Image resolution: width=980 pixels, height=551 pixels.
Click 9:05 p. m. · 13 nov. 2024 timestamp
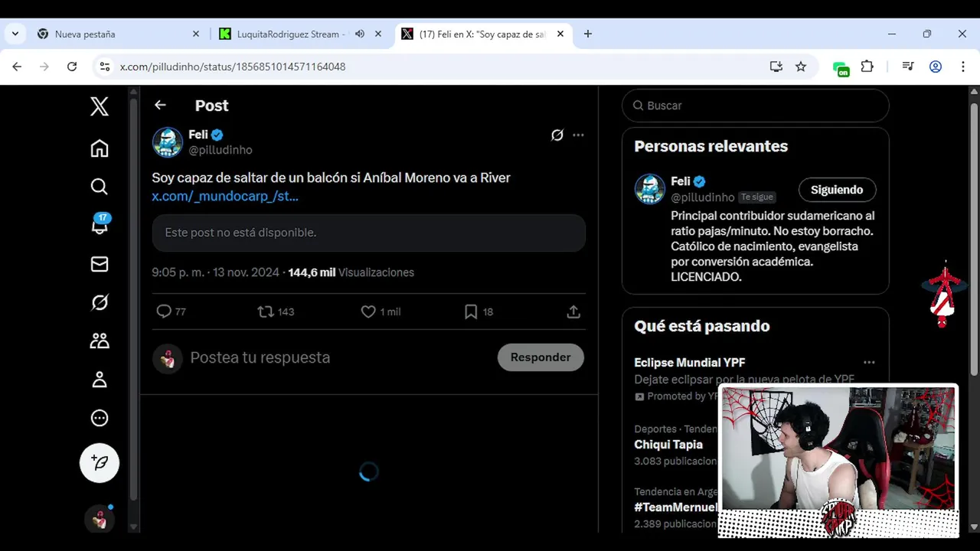click(216, 272)
